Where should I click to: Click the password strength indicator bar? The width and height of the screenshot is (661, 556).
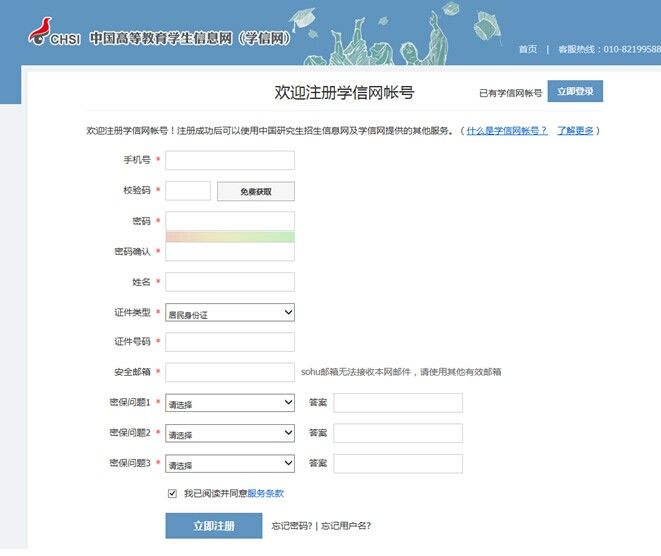click(x=230, y=237)
